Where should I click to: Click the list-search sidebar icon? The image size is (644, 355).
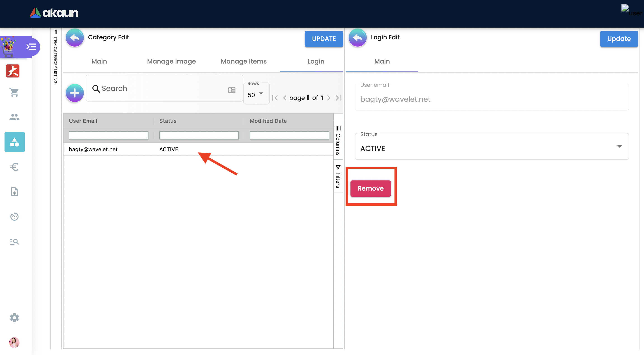point(14,242)
